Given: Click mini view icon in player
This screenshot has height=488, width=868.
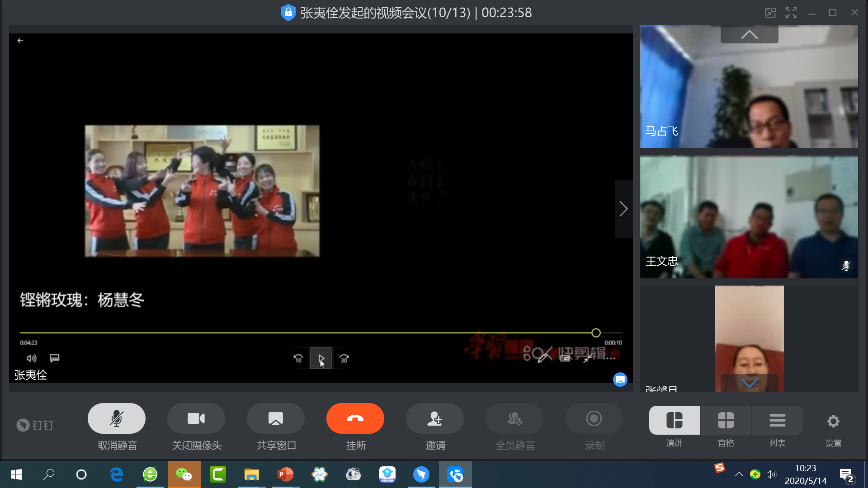Looking at the screenshot, I should [565, 358].
